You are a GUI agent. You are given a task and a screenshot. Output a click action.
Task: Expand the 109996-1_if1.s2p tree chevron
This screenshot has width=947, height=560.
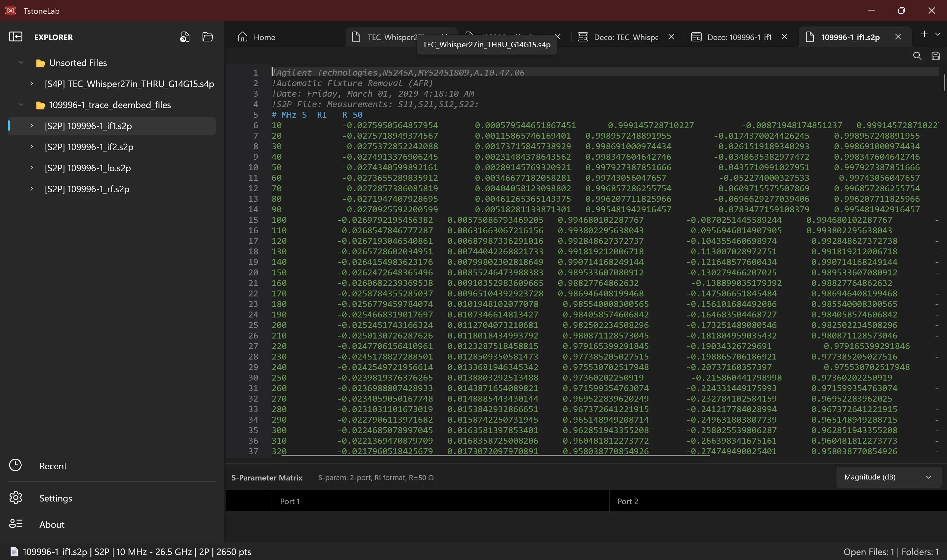tap(32, 126)
